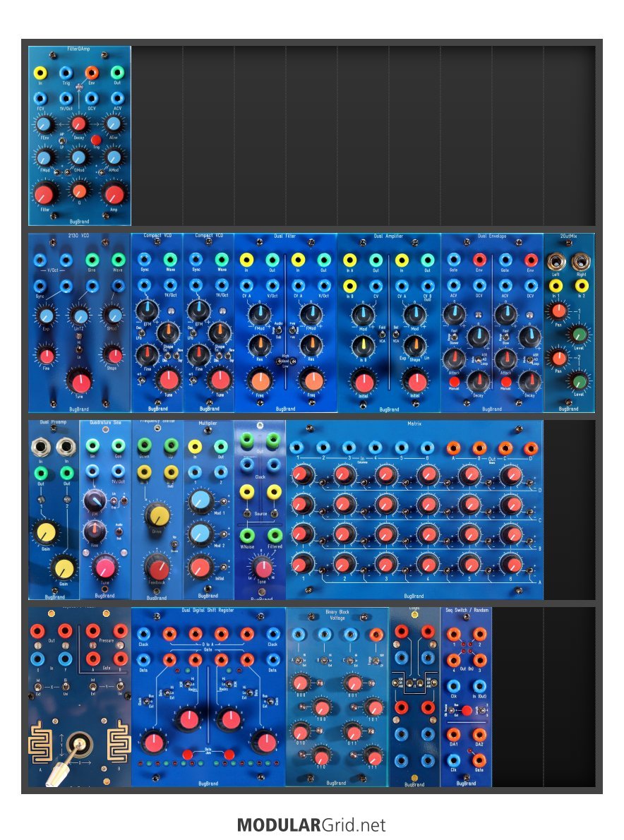Viewport: 624px width, 840px height.
Task: Push the red Trig button on FilterQAmp
Action: click(x=97, y=139)
